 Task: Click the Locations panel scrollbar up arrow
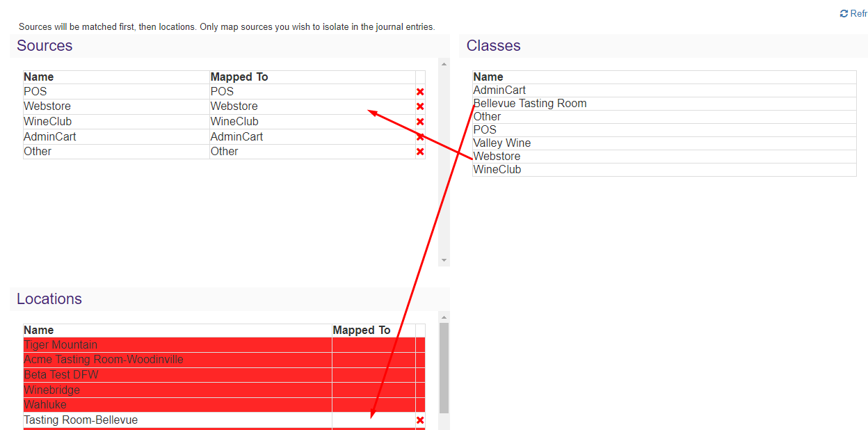(x=444, y=318)
